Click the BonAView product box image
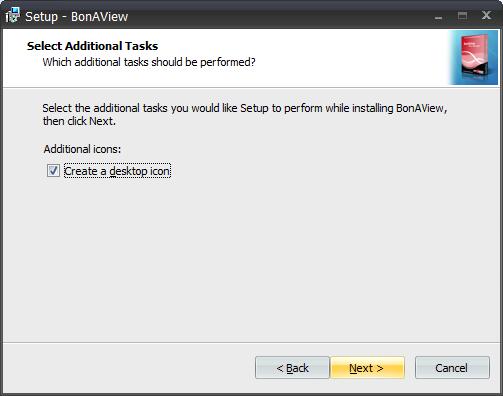This screenshot has height=396, width=503. pyautogui.click(x=474, y=57)
